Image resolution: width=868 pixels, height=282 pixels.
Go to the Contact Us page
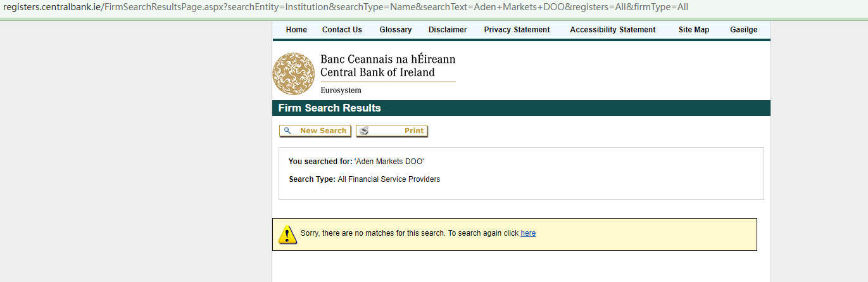342,30
